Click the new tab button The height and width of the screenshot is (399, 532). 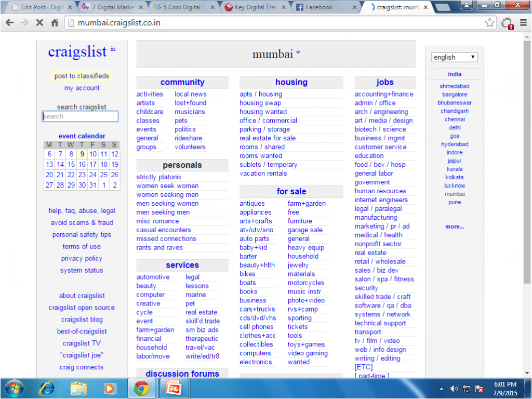442,7
